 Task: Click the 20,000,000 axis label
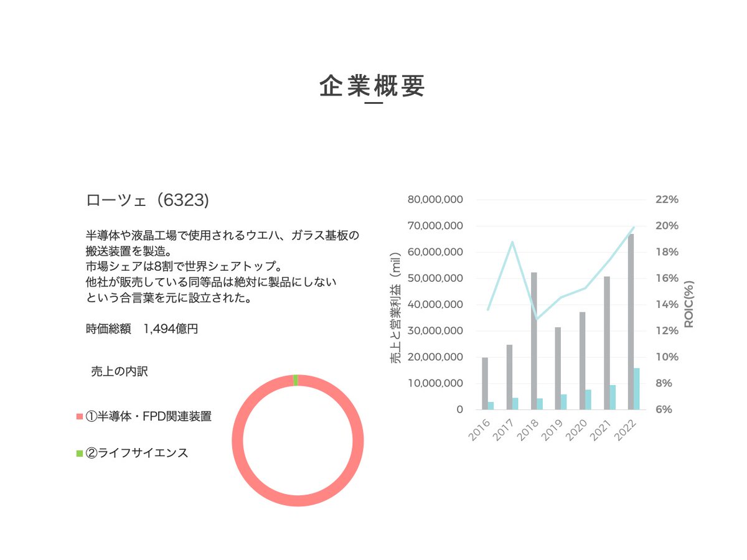point(435,357)
